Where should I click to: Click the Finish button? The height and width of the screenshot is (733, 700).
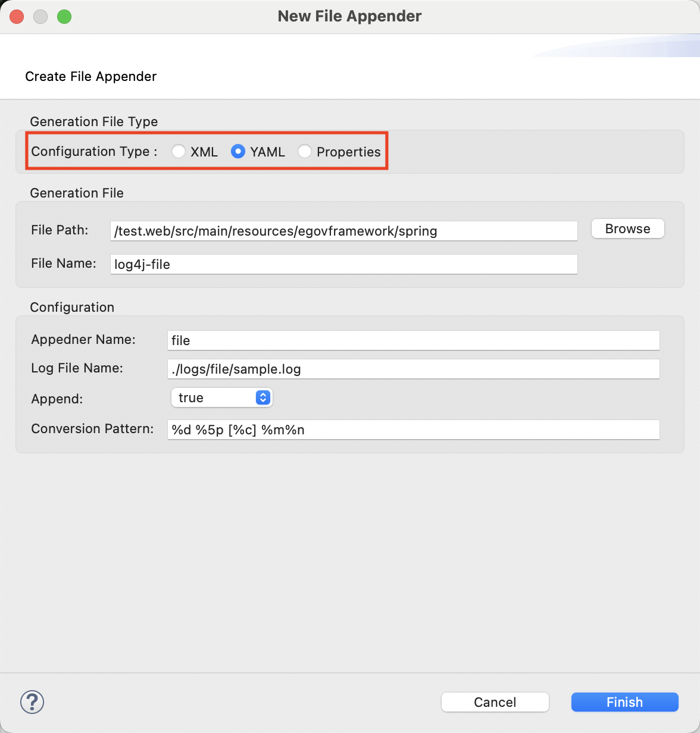624,702
